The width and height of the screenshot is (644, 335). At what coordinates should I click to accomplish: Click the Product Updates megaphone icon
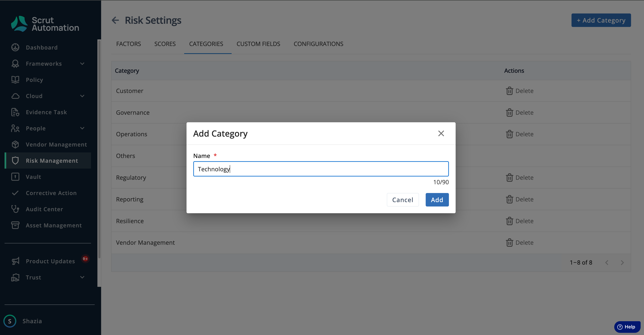[x=15, y=261]
